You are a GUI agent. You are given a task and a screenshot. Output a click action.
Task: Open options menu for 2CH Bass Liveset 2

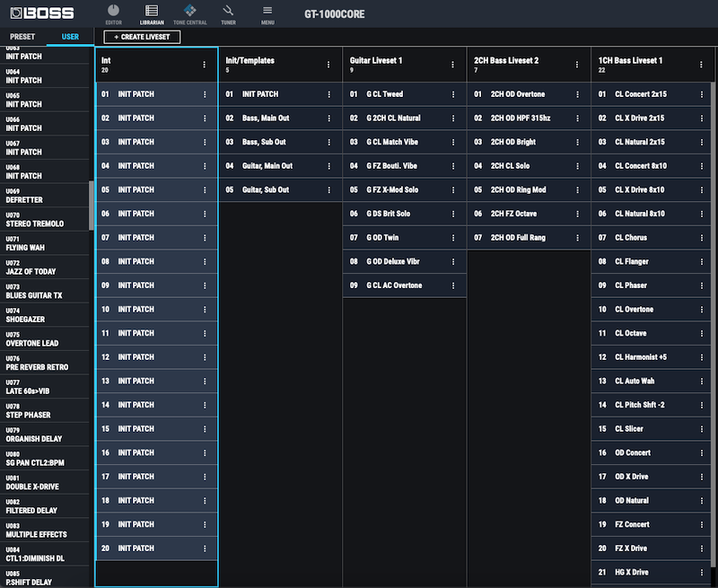pos(577,65)
